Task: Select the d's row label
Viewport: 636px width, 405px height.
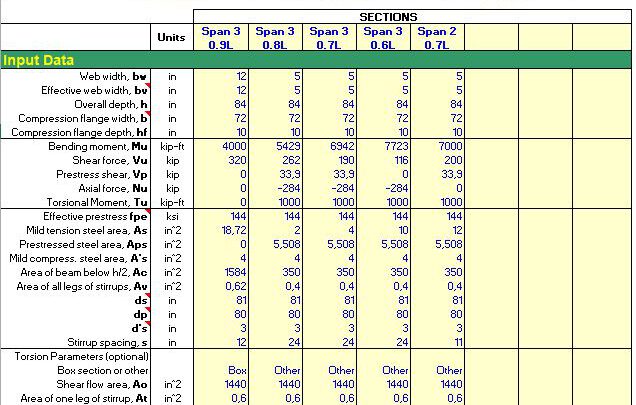Action: [x=139, y=329]
